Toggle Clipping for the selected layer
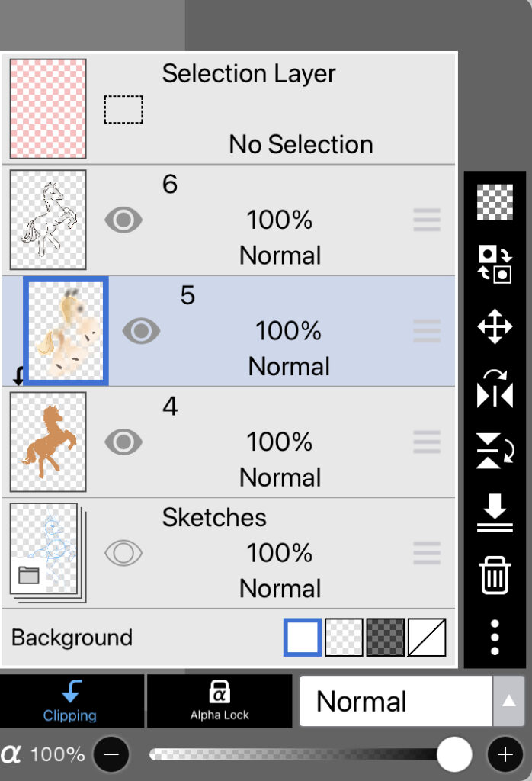 point(70,701)
